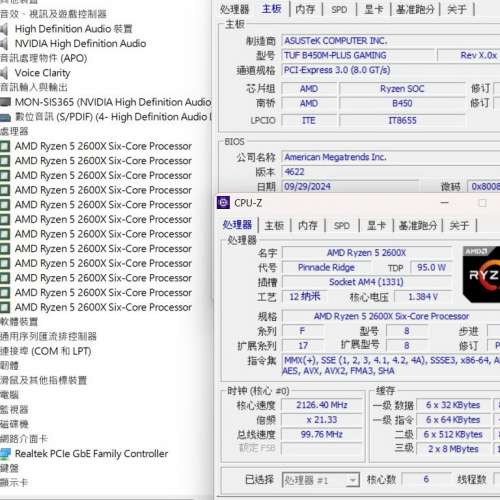Click the 6 x 64 KBytes L1 instruction value
The height and width of the screenshot is (500, 500).
453,420
